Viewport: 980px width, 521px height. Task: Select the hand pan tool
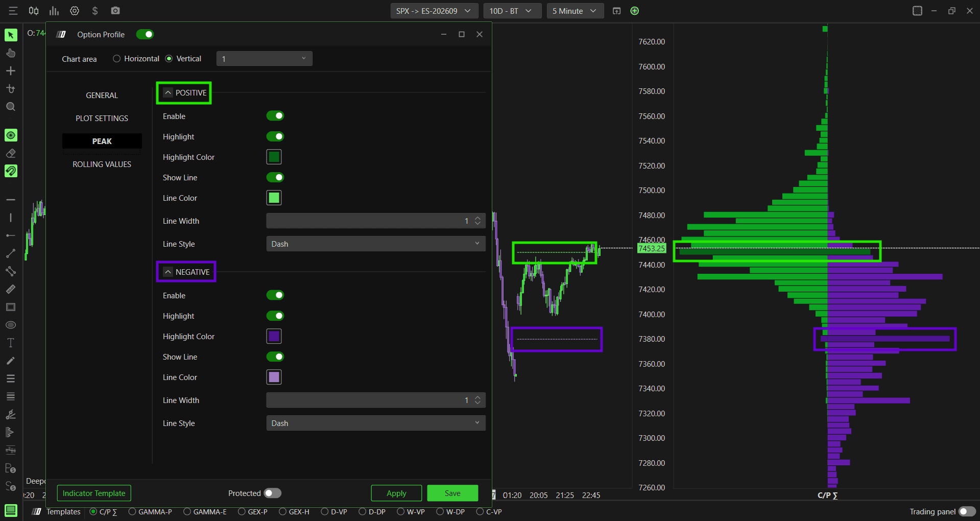click(x=11, y=53)
